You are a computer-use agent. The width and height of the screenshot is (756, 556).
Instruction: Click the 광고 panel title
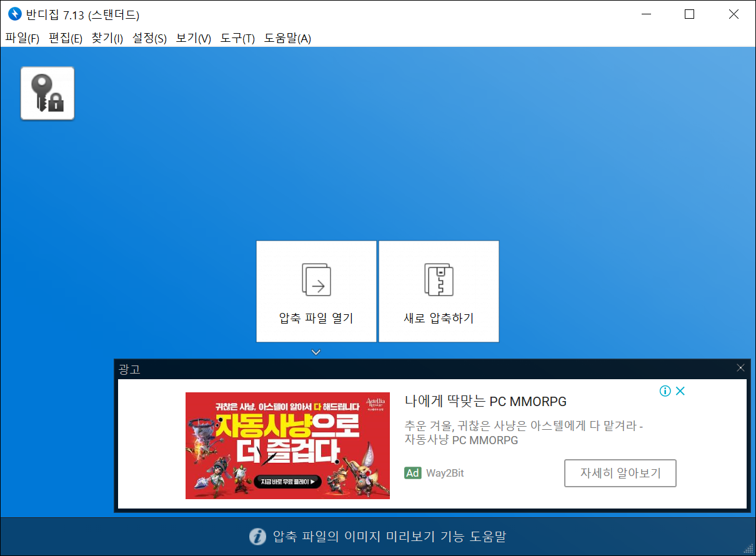(x=129, y=369)
